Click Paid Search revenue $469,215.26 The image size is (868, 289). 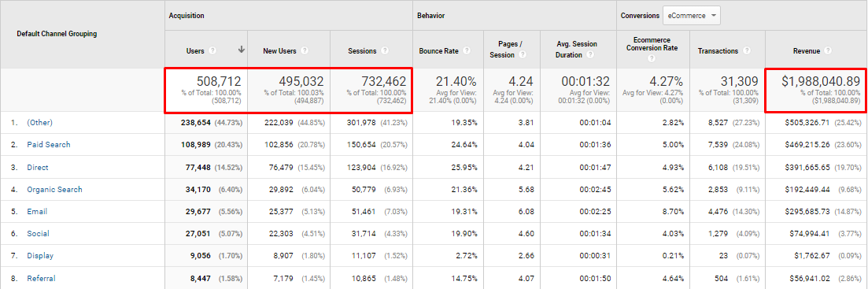point(807,145)
